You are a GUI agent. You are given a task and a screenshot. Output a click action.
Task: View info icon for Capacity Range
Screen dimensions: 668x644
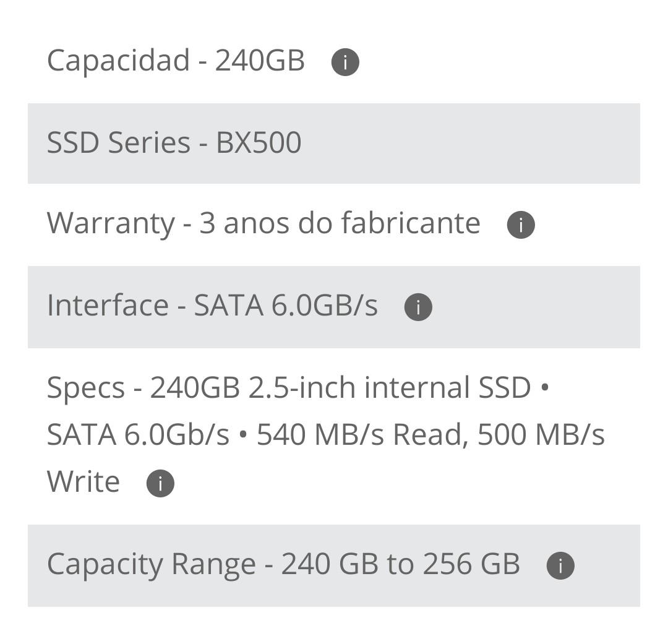[x=560, y=565]
